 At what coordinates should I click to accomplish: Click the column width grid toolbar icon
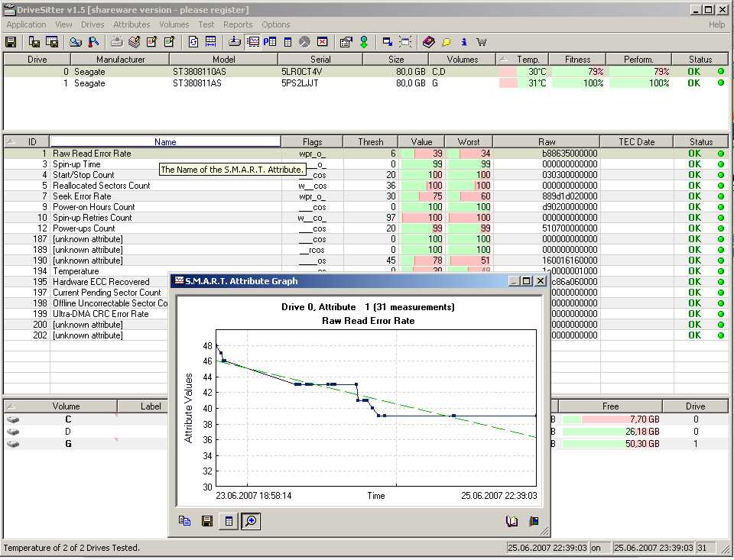click(211, 42)
